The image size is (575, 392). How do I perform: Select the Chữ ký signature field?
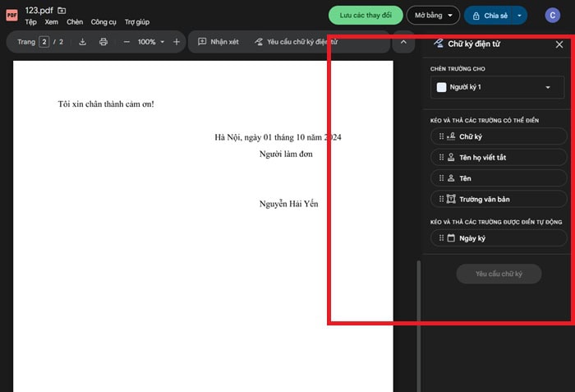click(498, 136)
